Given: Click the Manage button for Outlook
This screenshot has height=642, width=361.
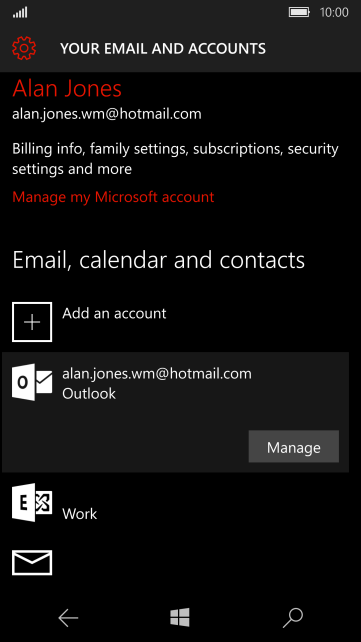Looking at the screenshot, I should (294, 447).
